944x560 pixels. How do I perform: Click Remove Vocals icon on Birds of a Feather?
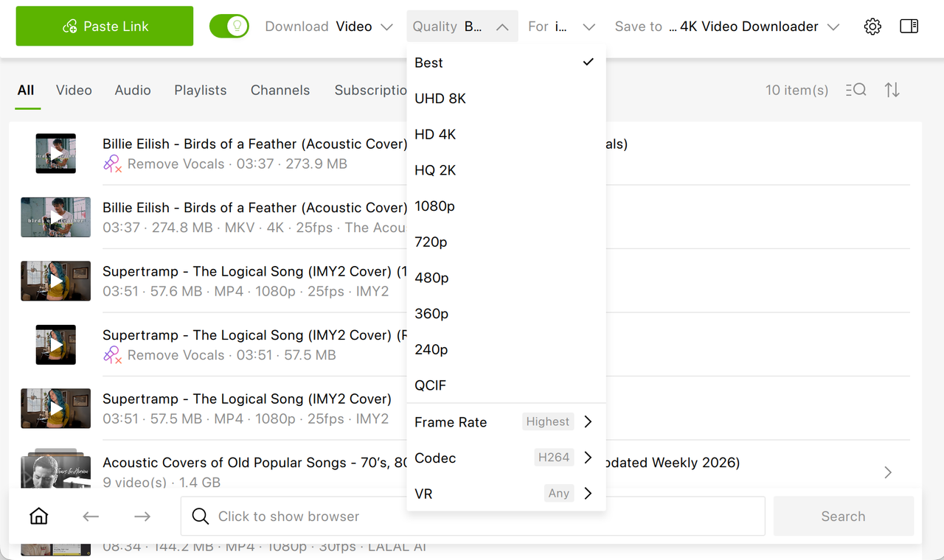pyautogui.click(x=112, y=164)
